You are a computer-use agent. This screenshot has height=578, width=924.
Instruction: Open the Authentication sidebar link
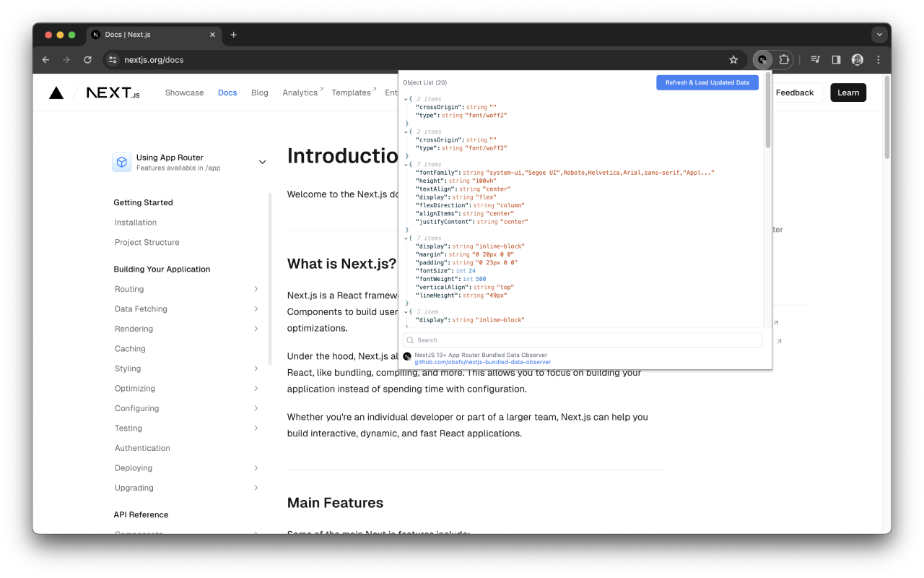[142, 448]
